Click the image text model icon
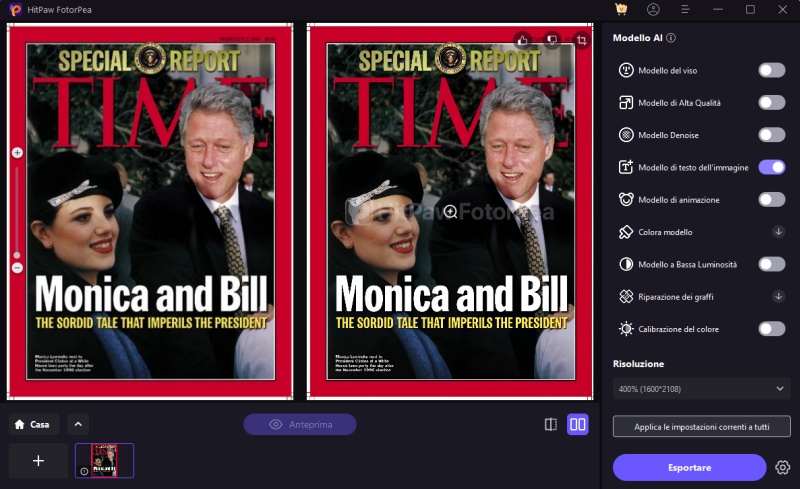800x489 pixels. pos(626,167)
